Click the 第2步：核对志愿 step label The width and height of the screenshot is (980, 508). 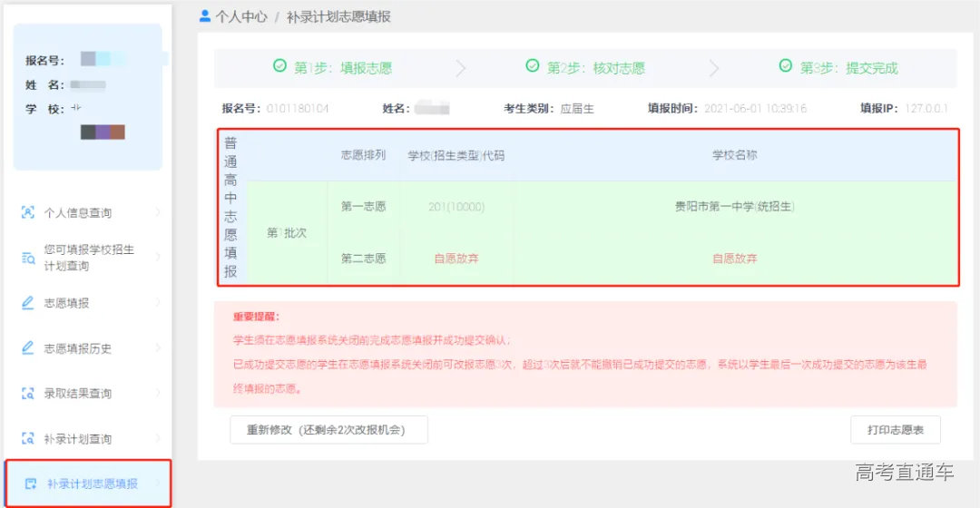click(x=595, y=67)
